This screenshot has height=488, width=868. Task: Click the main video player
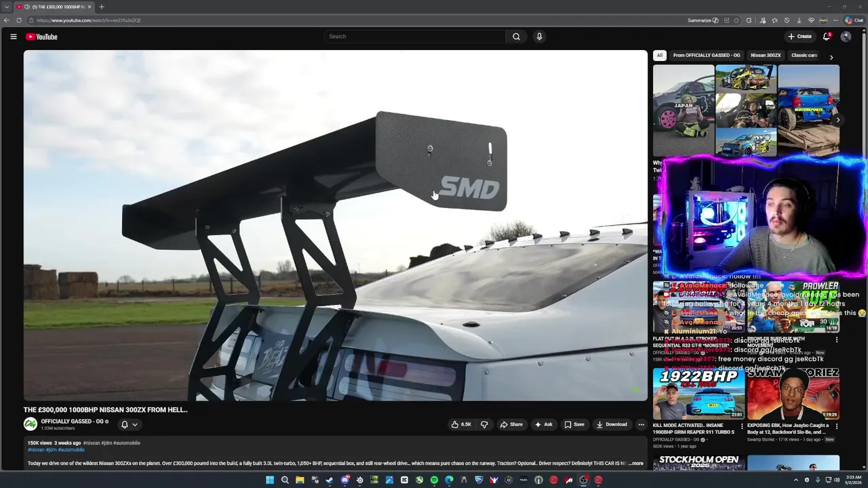[336, 226]
